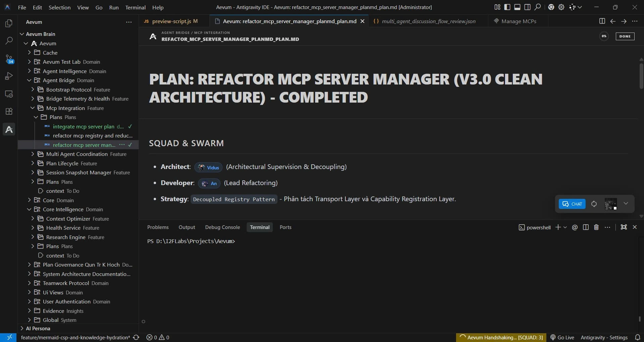Expand the Core Domain folder

29,200
